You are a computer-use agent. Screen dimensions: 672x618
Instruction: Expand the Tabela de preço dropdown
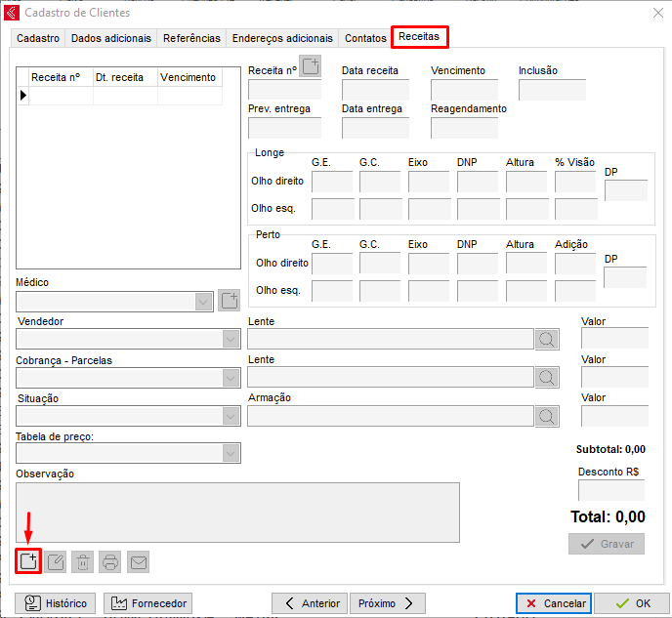[231, 452]
